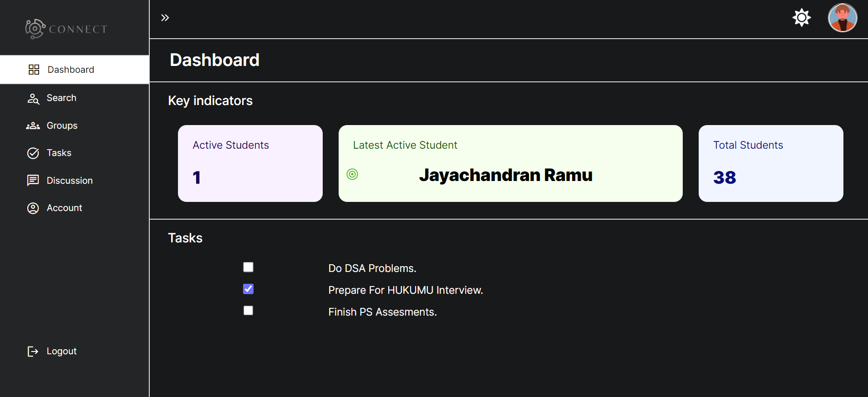Select the Active Students indicator card
Screen dimensions: 868x397
point(250,163)
